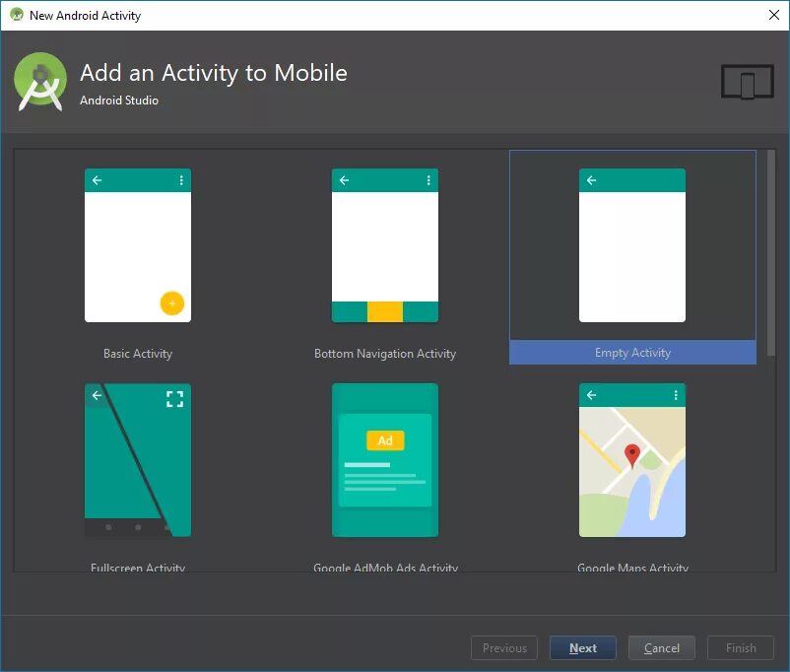Select the Empty Activity template thumbnail

pyautogui.click(x=632, y=245)
